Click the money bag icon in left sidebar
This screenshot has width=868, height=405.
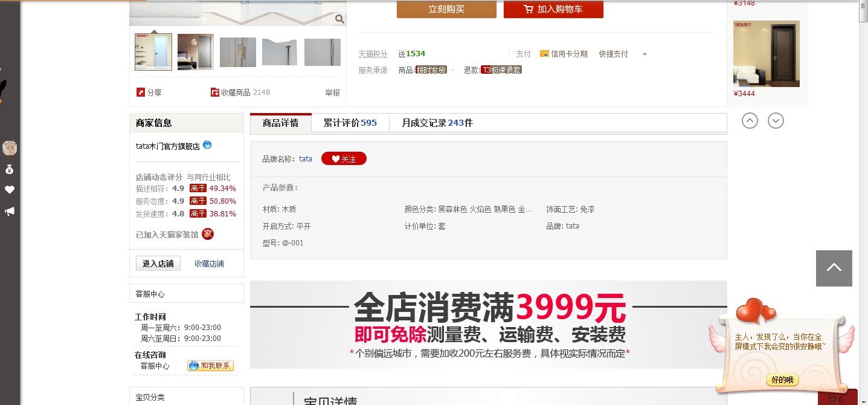9,169
